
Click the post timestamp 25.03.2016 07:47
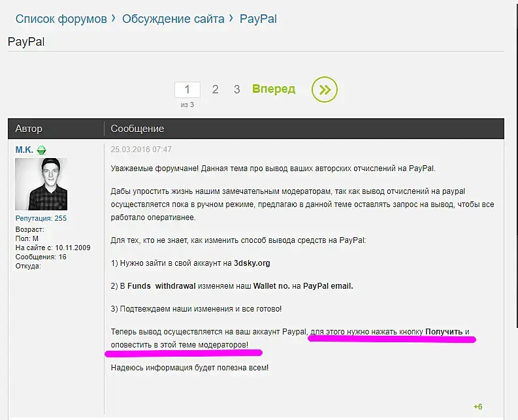[x=141, y=150]
